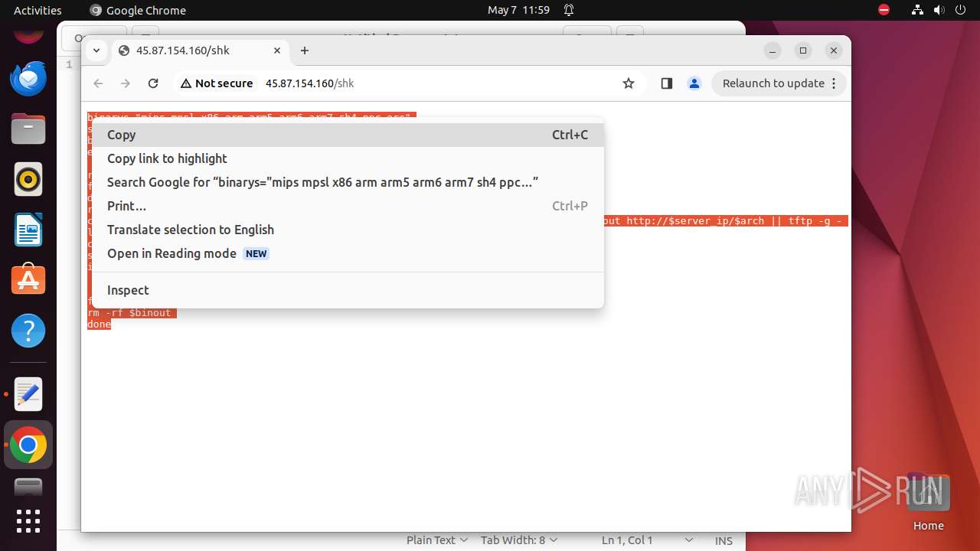Open the Plain Text dropdown in Text Editor
Screen dimensions: 980x551
click(437, 540)
